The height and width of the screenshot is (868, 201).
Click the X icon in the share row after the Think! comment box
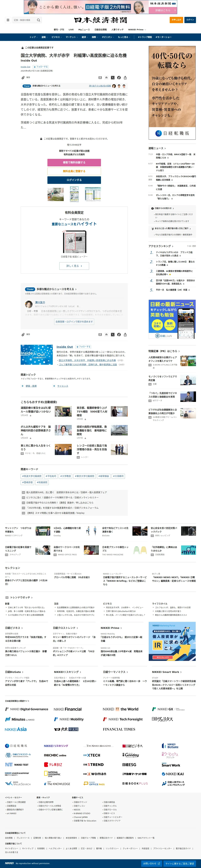[113, 335]
